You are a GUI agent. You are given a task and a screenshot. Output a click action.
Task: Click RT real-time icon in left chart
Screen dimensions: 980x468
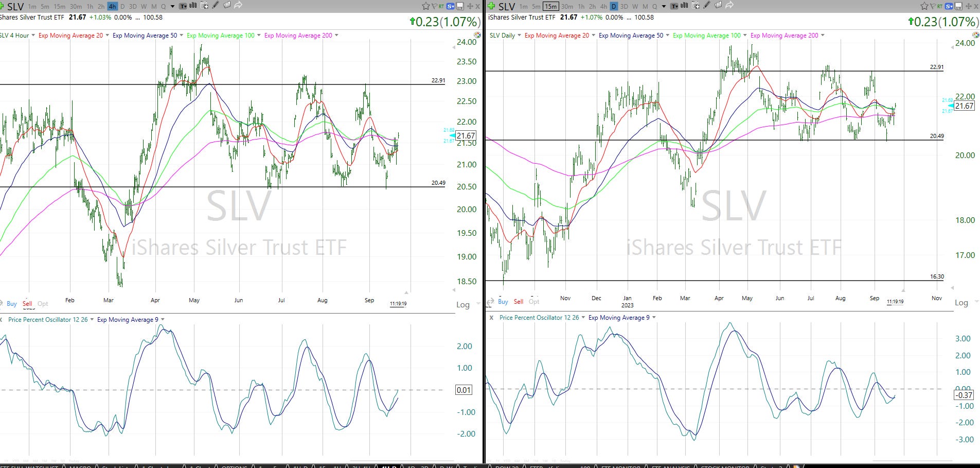tap(441, 7)
